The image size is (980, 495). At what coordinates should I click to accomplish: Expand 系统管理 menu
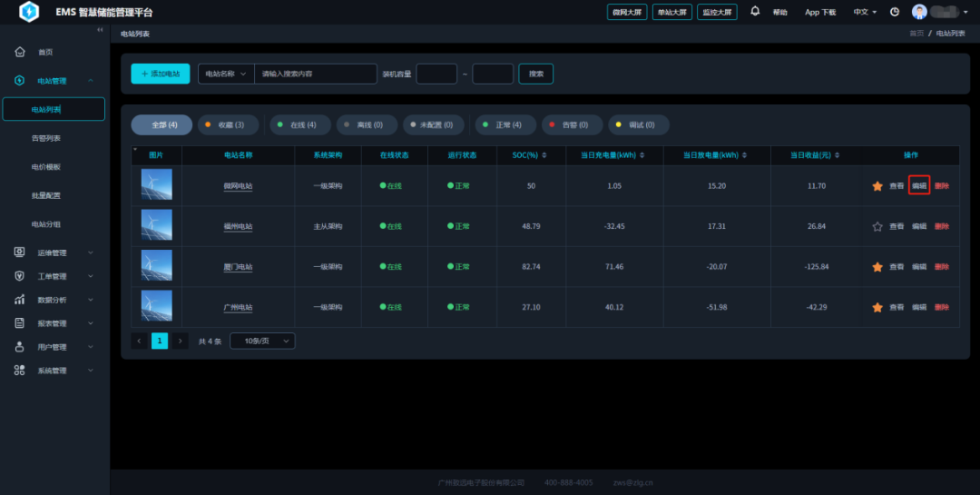[91, 371]
